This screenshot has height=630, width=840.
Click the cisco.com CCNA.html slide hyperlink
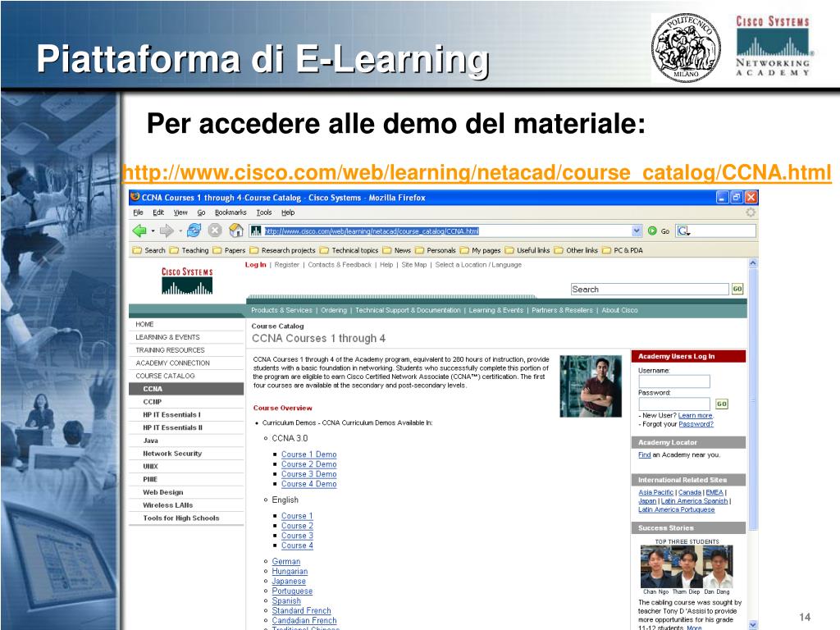(477, 172)
